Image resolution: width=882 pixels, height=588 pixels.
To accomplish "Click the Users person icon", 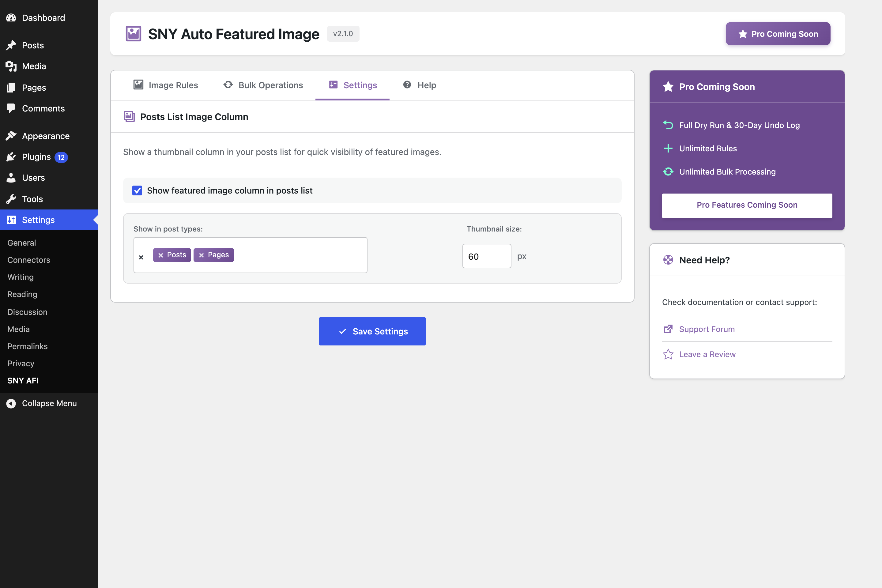I will pyautogui.click(x=11, y=178).
